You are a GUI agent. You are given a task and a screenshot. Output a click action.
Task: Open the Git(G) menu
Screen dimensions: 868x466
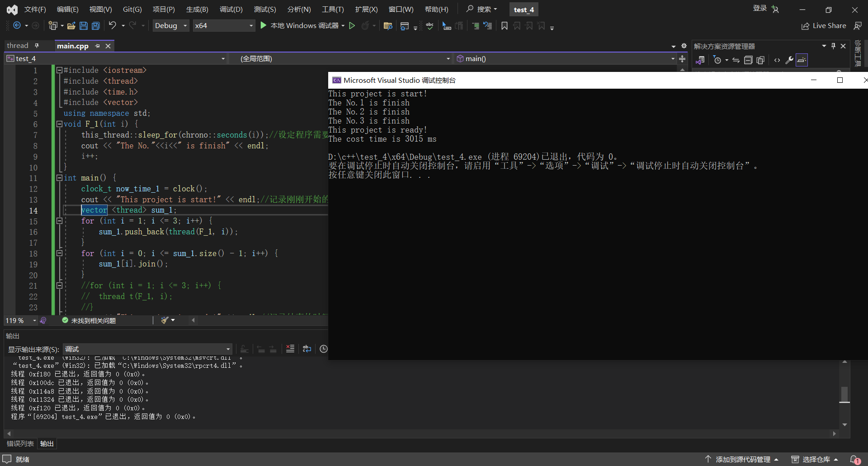(x=132, y=10)
